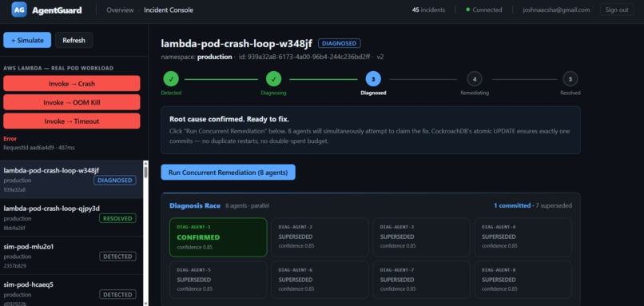
Task: Click the 45 incidents counter
Action: 428,10
